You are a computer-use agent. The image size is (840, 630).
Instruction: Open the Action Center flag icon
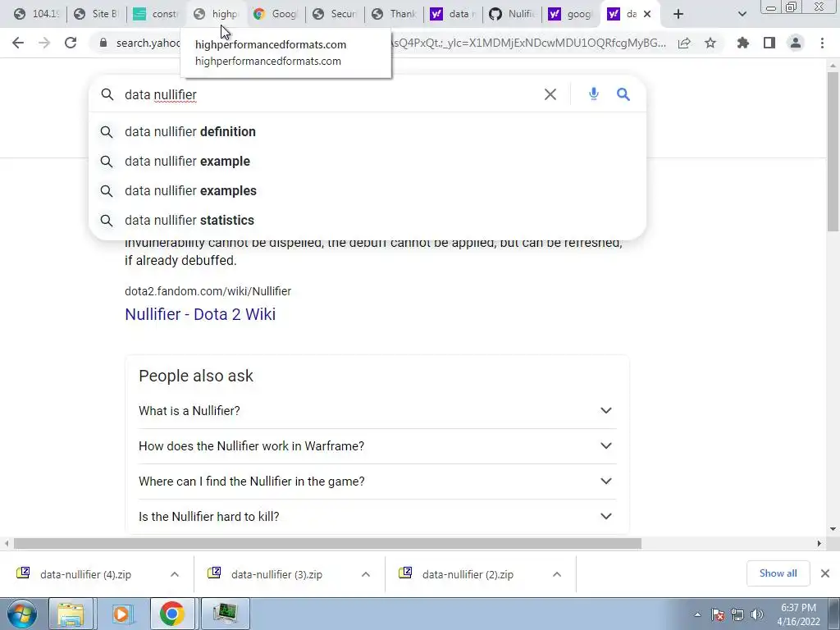(718, 614)
